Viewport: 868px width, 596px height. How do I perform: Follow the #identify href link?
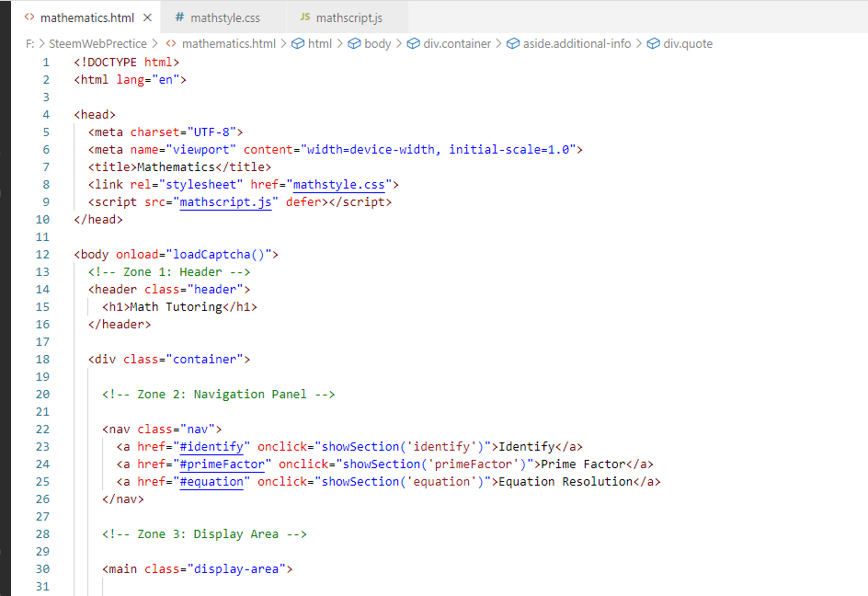pyautogui.click(x=211, y=447)
